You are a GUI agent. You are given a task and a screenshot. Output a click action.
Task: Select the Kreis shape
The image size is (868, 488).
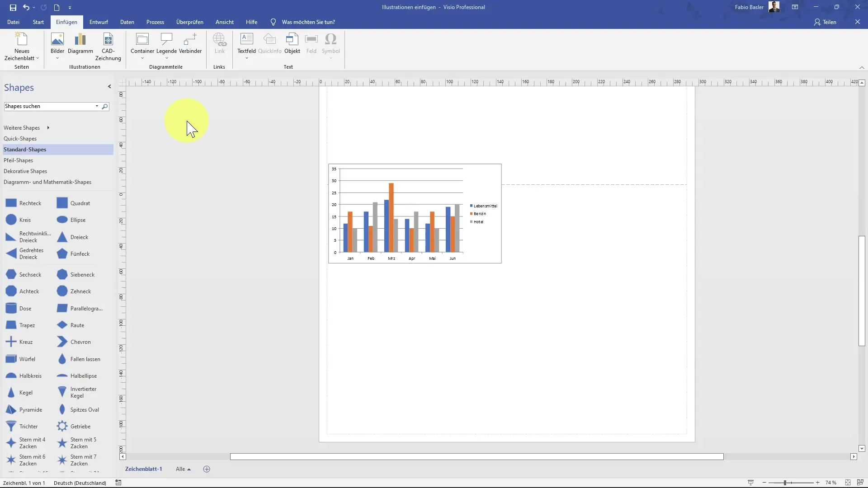19,220
